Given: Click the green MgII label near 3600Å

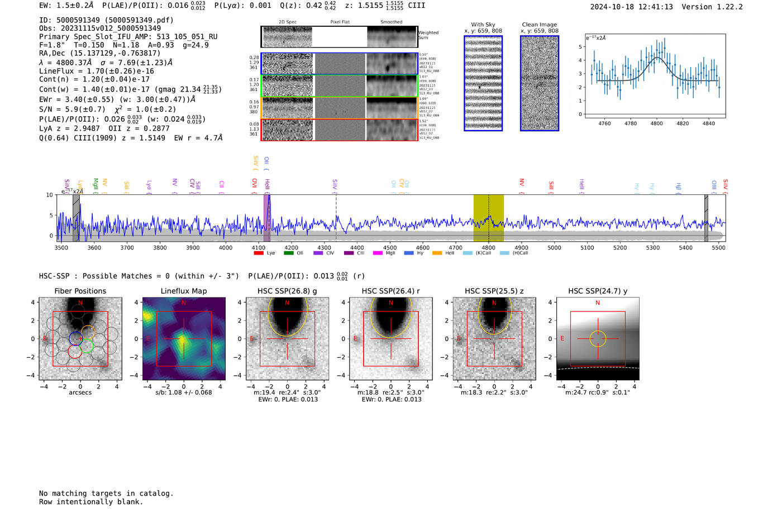Looking at the screenshot, I should point(96,185).
